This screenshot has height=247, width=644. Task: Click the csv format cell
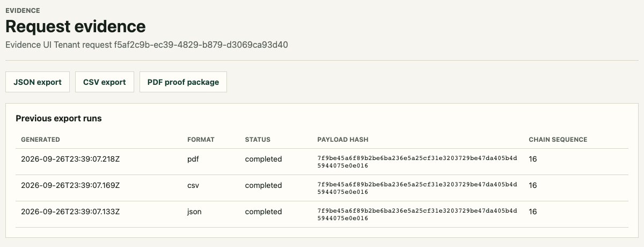[x=193, y=185]
